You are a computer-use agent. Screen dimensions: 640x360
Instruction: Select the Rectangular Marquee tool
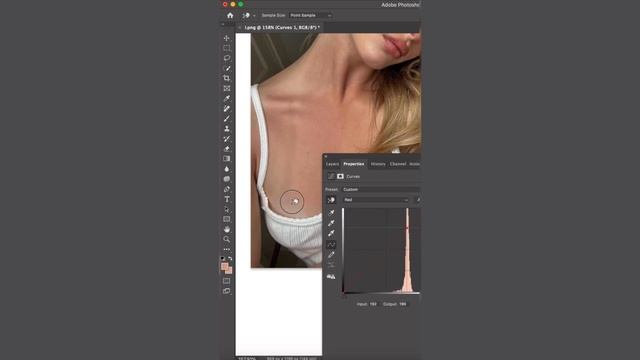pos(227,48)
